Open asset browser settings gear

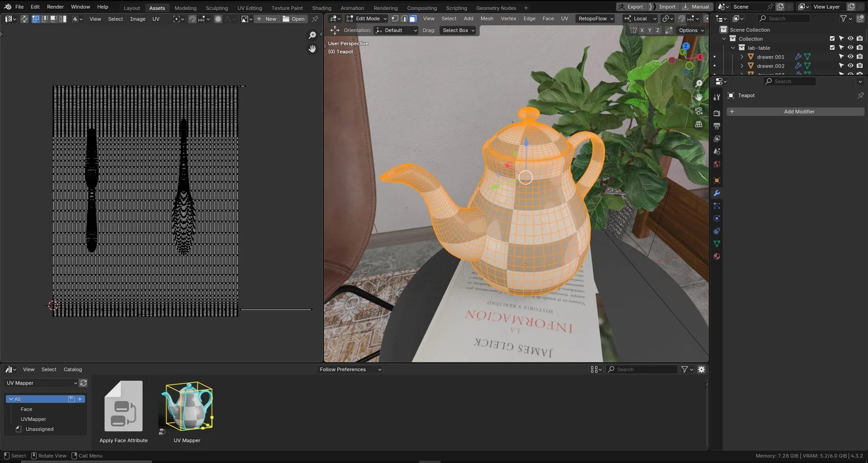click(701, 369)
